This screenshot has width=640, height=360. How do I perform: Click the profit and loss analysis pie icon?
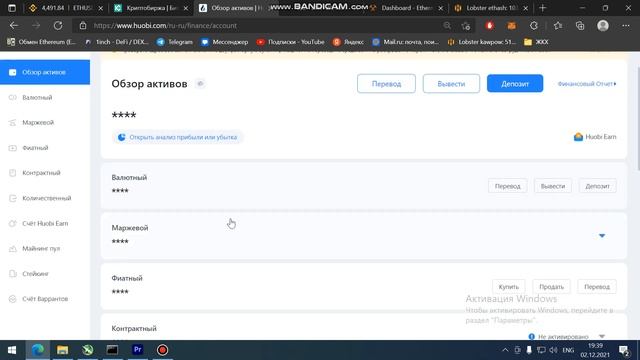click(x=121, y=137)
